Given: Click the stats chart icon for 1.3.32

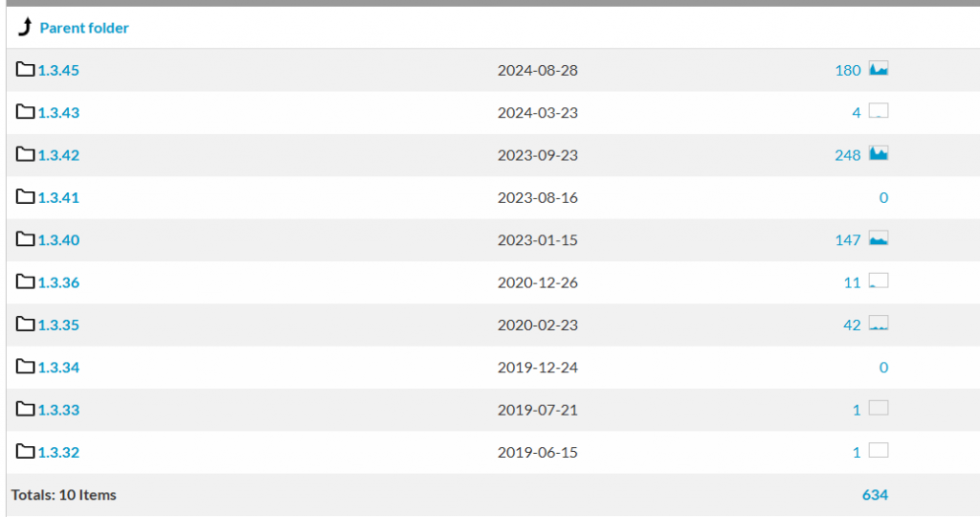Looking at the screenshot, I should 879,450.
